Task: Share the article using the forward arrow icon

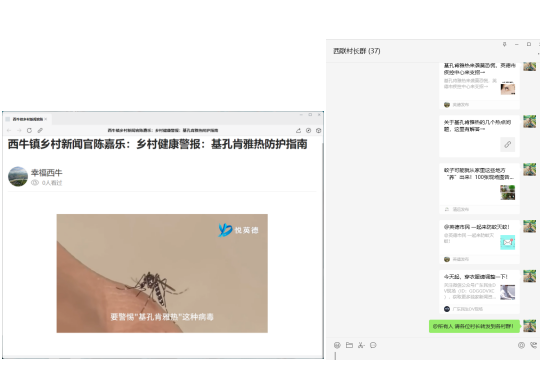Action: pos(298,130)
